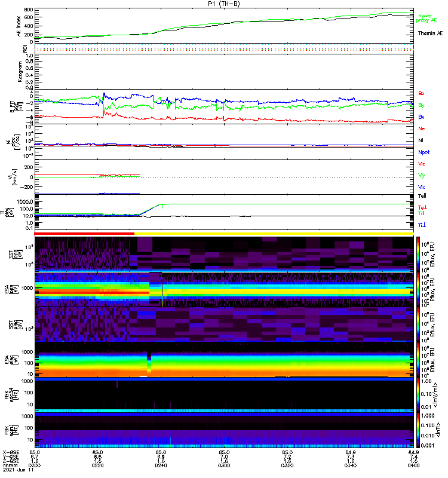Click the 800 tick on AE Index axis
Viewport: 448px width, 478px height.
(x=29, y=10)
